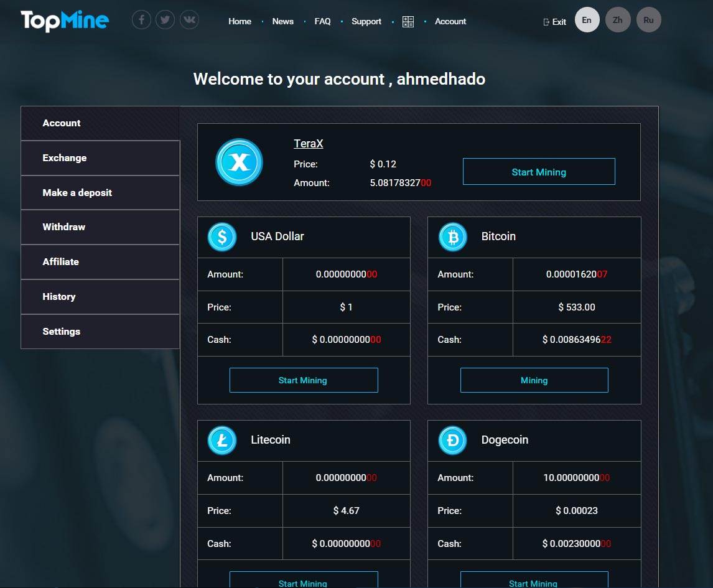Start Mining Litecoin
This screenshot has height=588, width=713.
pos(303,579)
